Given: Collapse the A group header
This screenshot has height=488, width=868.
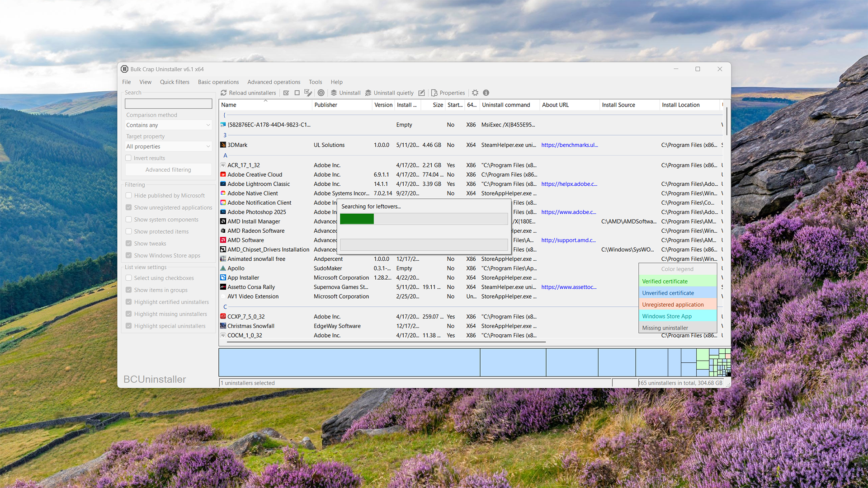Looking at the screenshot, I should point(225,155).
